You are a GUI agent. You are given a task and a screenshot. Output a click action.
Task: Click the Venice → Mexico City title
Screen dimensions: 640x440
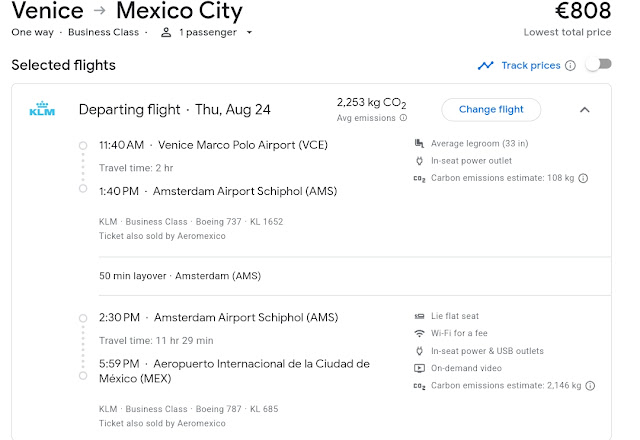coord(127,11)
